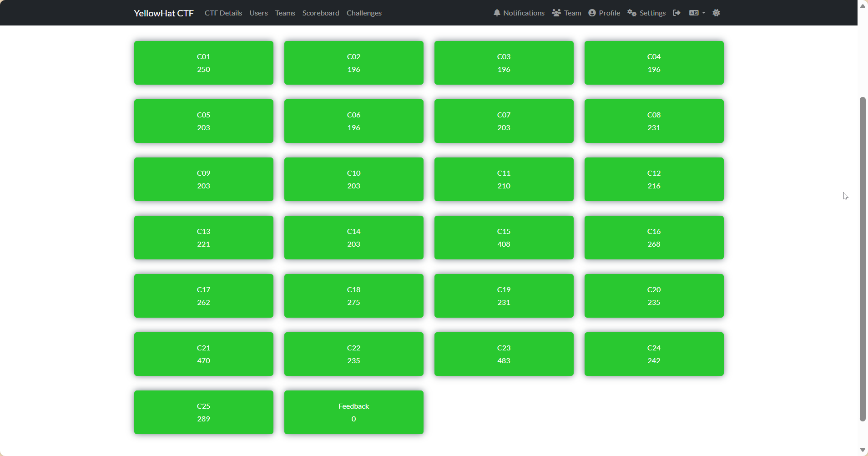Open challenge C01 worth 250 points

(x=204, y=63)
